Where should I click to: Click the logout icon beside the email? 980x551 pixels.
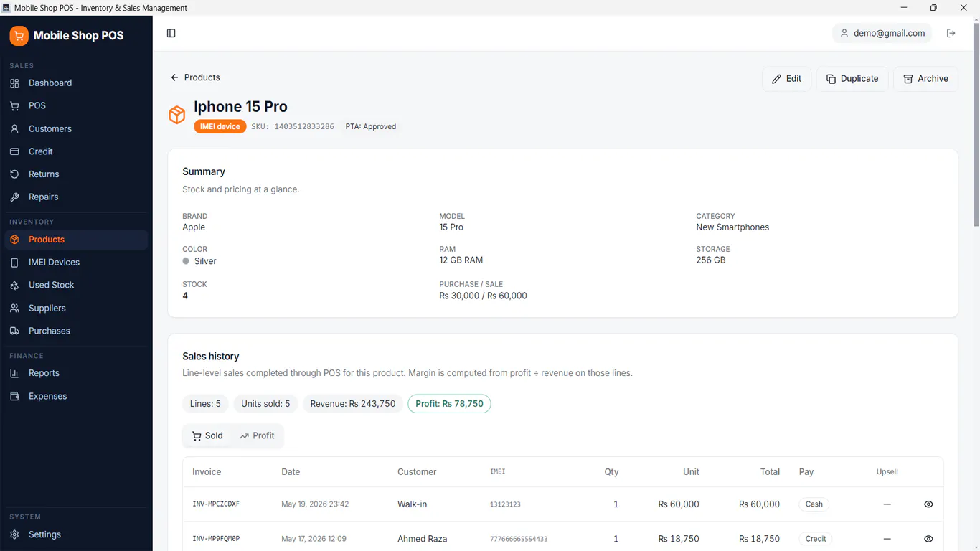(x=951, y=33)
